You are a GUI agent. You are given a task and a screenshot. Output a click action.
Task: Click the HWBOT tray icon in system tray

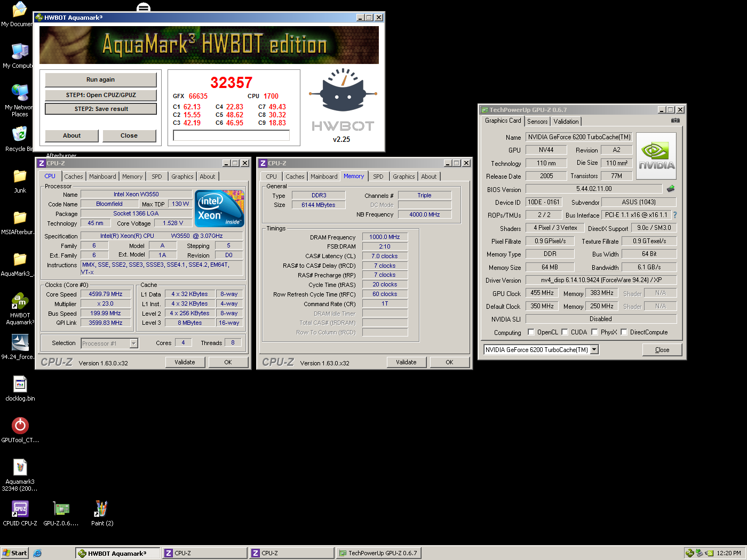pyautogui.click(x=690, y=553)
